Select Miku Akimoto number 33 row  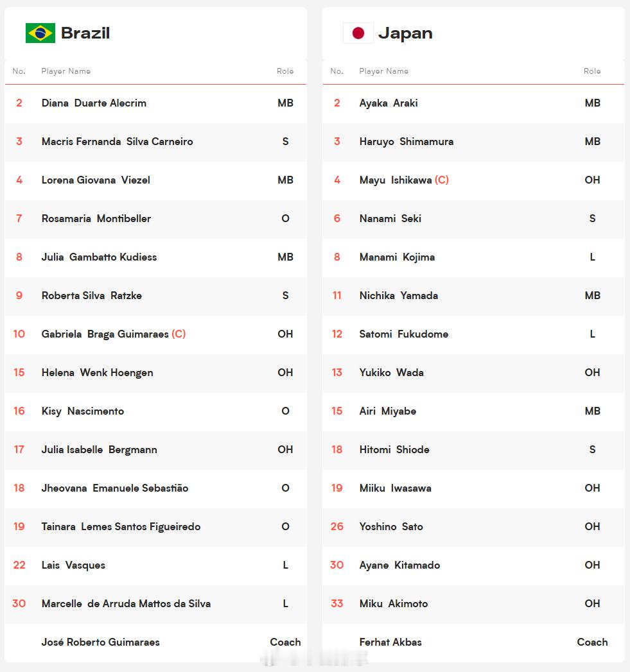[473, 604]
